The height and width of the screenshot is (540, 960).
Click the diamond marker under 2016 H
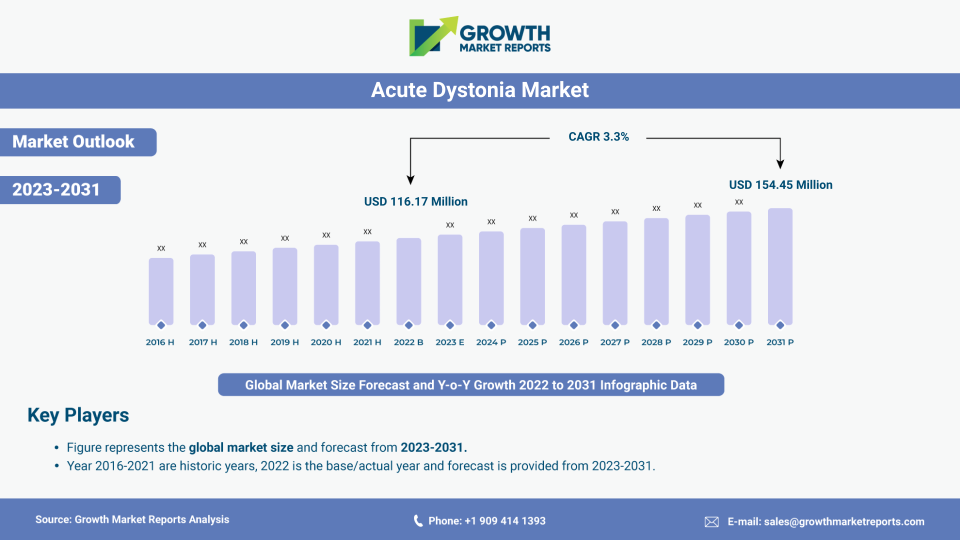coord(161,324)
